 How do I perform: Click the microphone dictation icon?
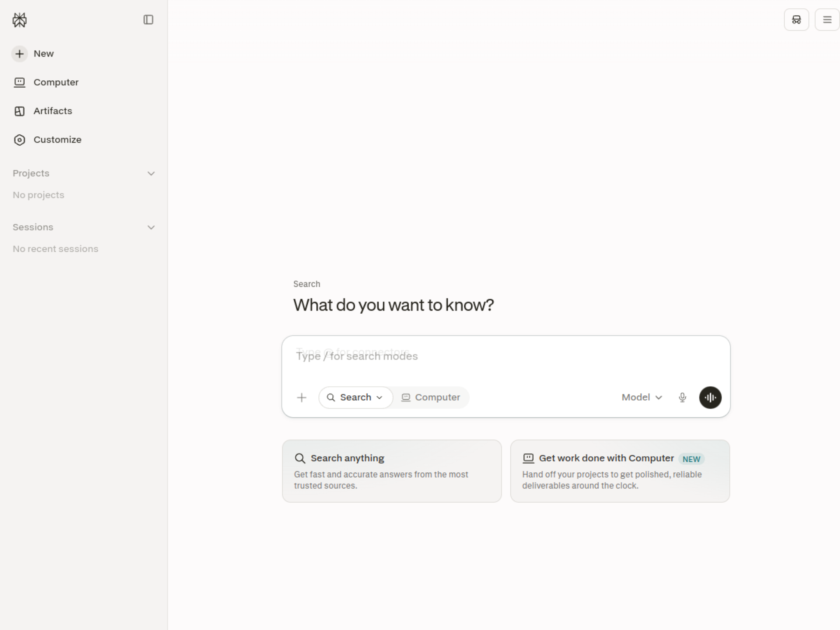point(682,398)
